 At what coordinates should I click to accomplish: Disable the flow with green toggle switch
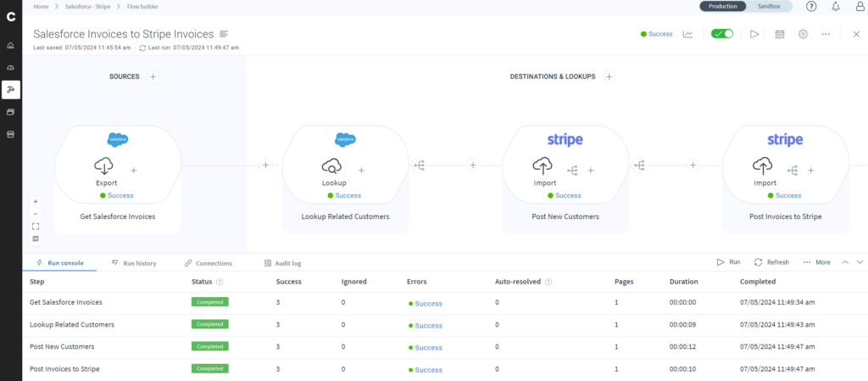pyautogui.click(x=722, y=34)
